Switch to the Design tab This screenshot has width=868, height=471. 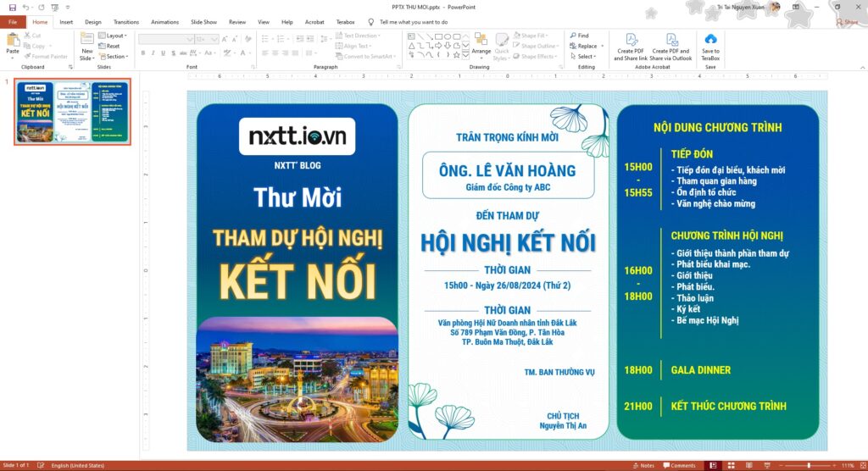tap(93, 22)
